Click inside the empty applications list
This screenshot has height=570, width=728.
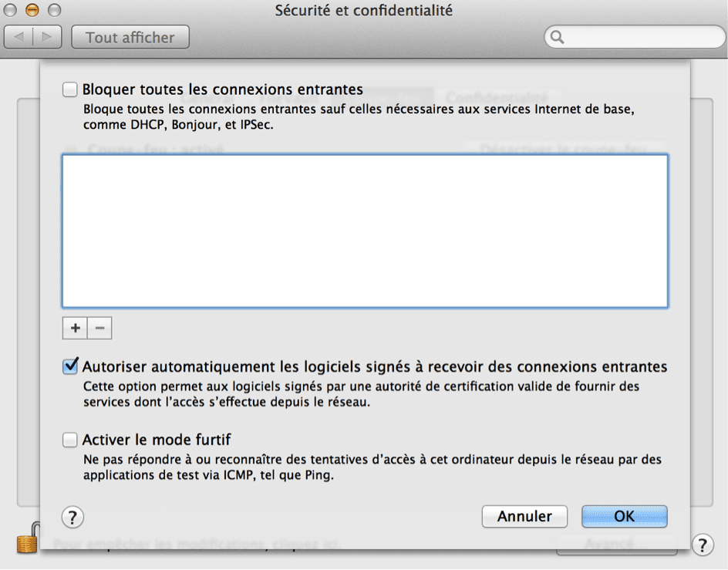(x=365, y=231)
